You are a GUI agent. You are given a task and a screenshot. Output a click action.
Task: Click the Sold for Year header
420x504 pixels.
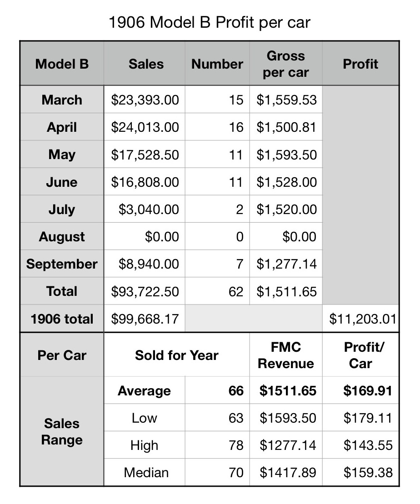[176, 355]
